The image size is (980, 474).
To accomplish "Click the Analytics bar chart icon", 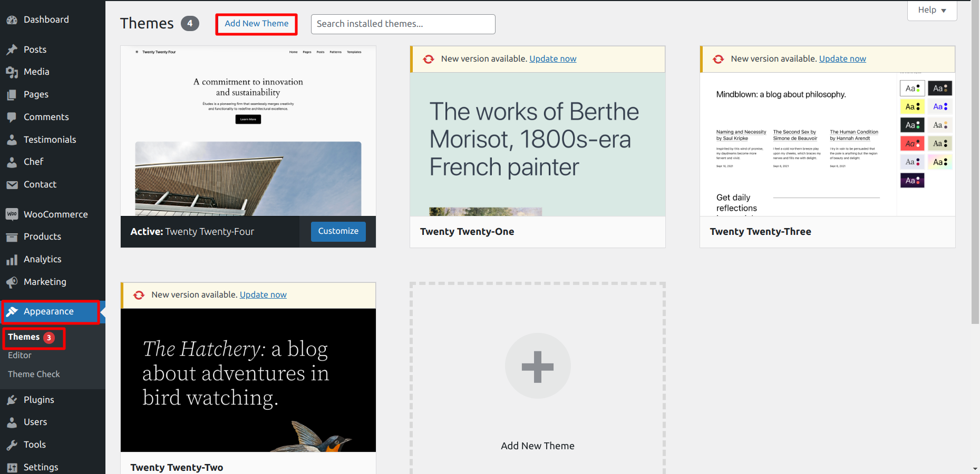I will 12,260.
